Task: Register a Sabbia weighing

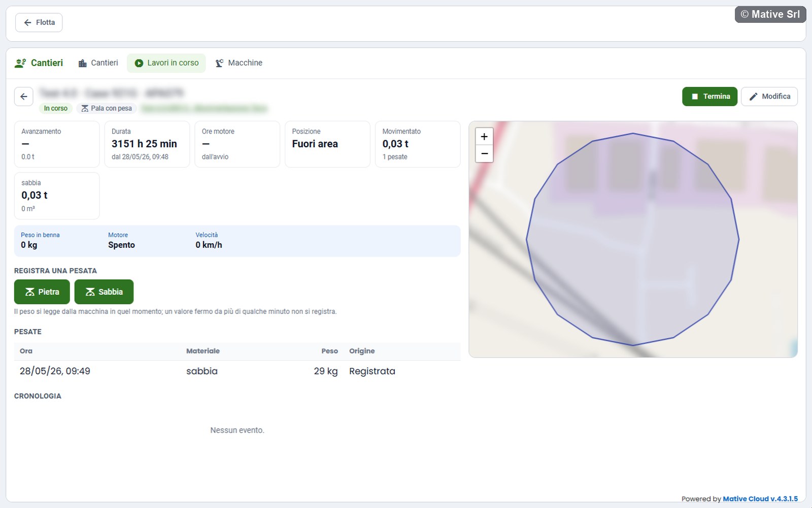Action: click(104, 292)
